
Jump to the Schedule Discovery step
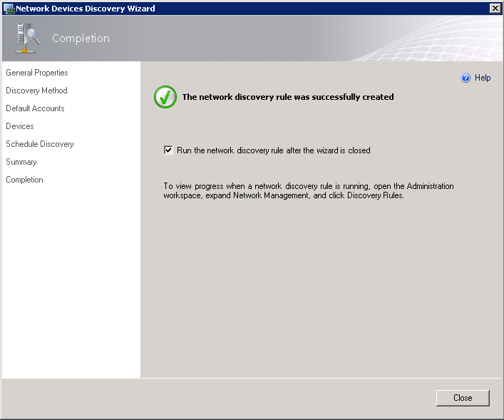pos(40,144)
